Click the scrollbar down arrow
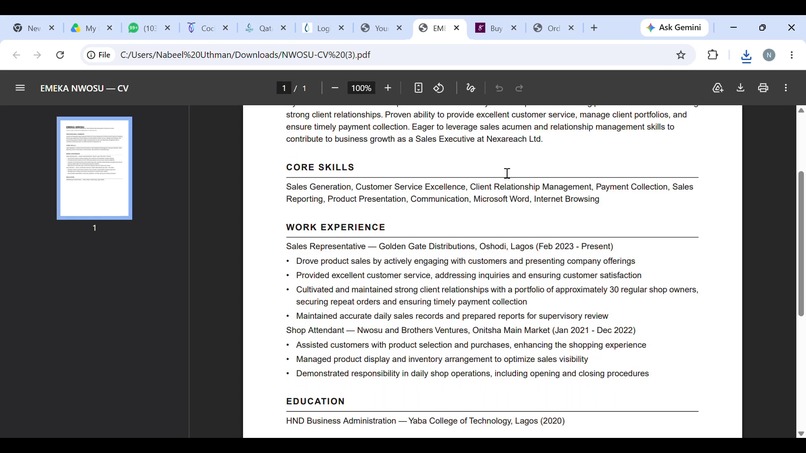The height and width of the screenshot is (453, 806). (x=800, y=433)
